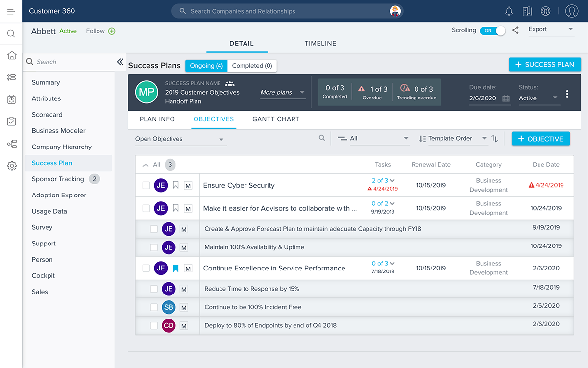Viewport: 588px width, 368px height.
Task: Open the Export dropdown
Action: [551, 30]
